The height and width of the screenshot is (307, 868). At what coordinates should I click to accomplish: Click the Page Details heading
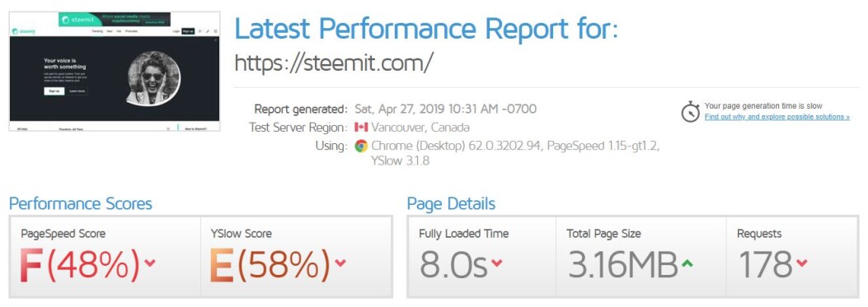451,203
